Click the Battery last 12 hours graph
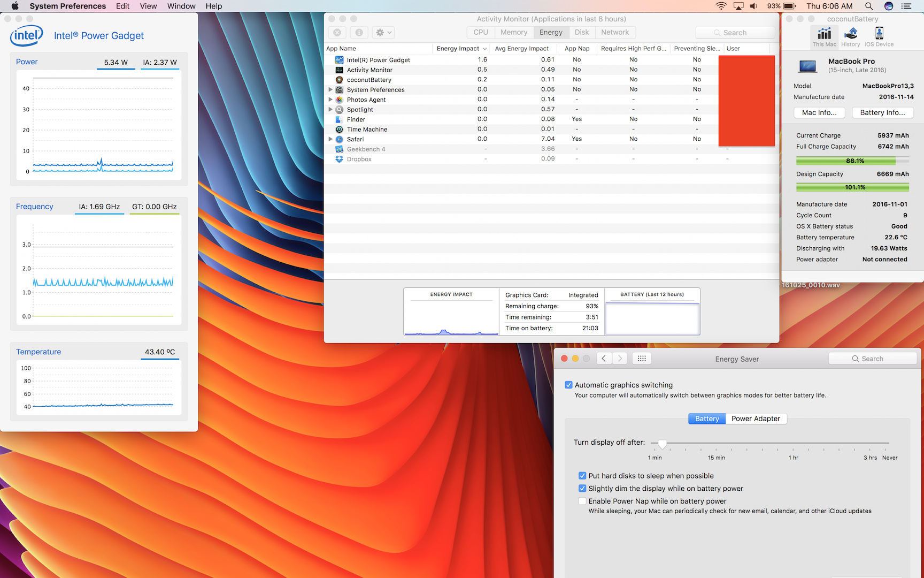 click(x=652, y=312)
